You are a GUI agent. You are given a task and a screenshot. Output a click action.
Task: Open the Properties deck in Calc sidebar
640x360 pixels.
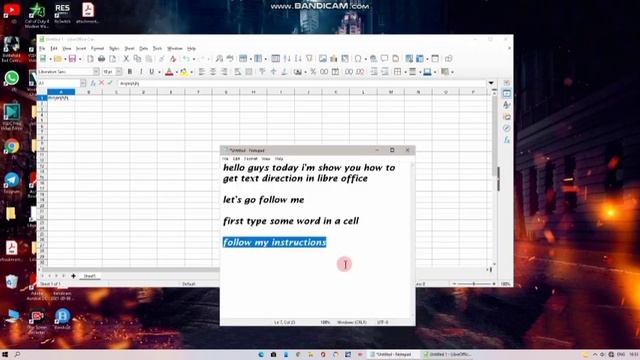point(507,93)
